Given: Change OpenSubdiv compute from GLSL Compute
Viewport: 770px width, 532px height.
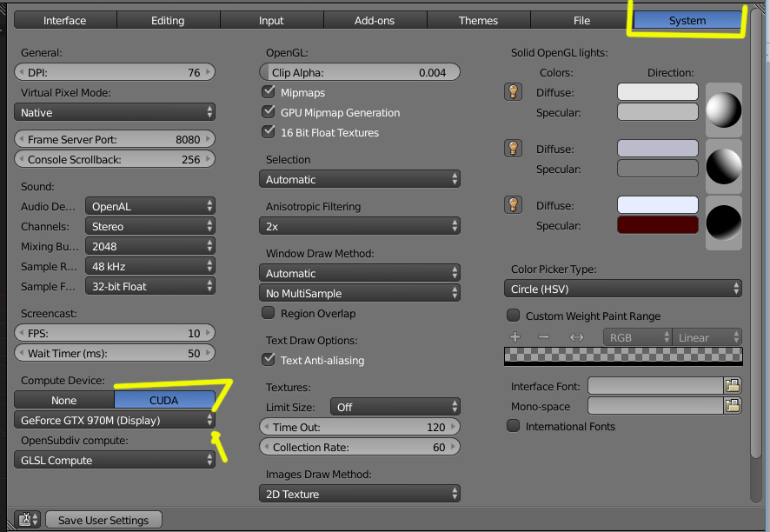Looking at the screenshot, I should click(x=115, y=460).
